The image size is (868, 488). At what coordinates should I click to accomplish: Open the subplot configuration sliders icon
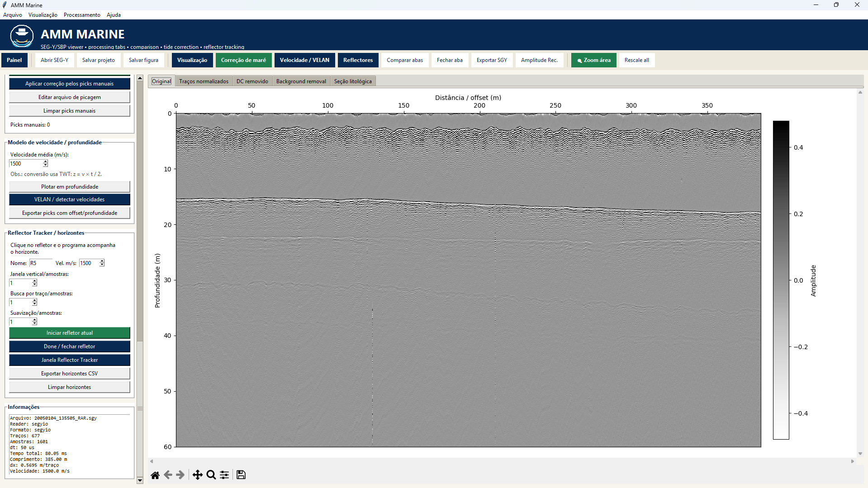click(x=224, y=475)
